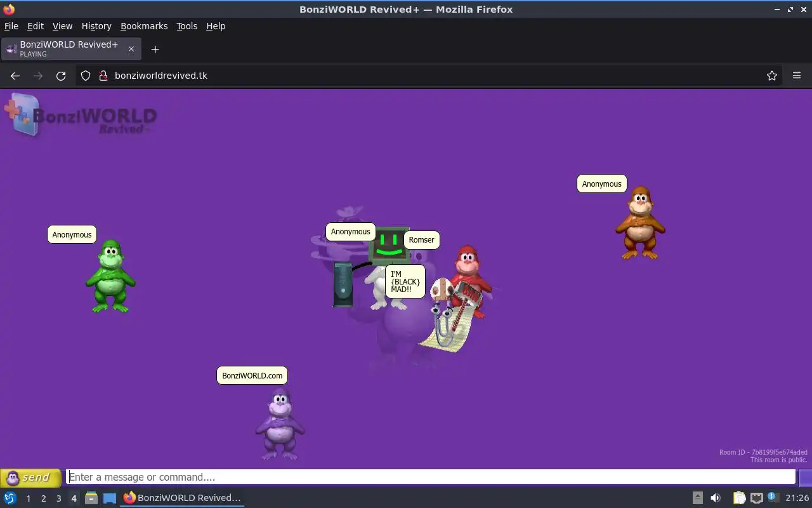Image resolution: width=812 pixels, height=508 pixels.
Task: Switch to workspace 3 on the taskbar
Action: tap(58, 498)
